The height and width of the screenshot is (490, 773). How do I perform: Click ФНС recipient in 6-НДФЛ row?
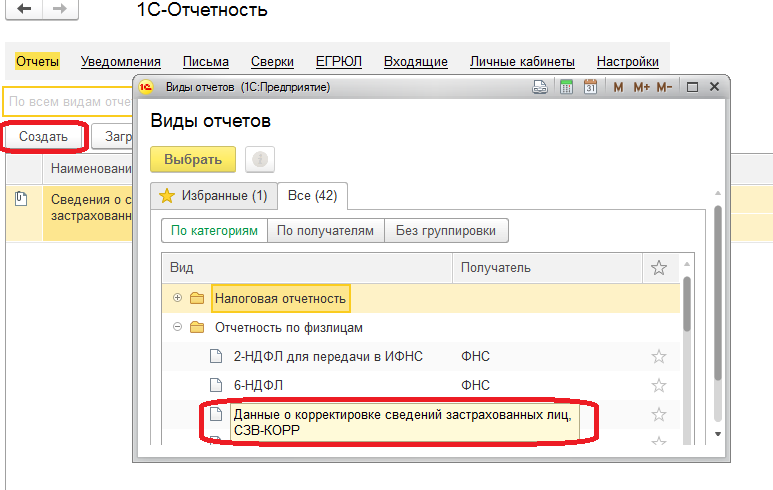coord(475,385)
